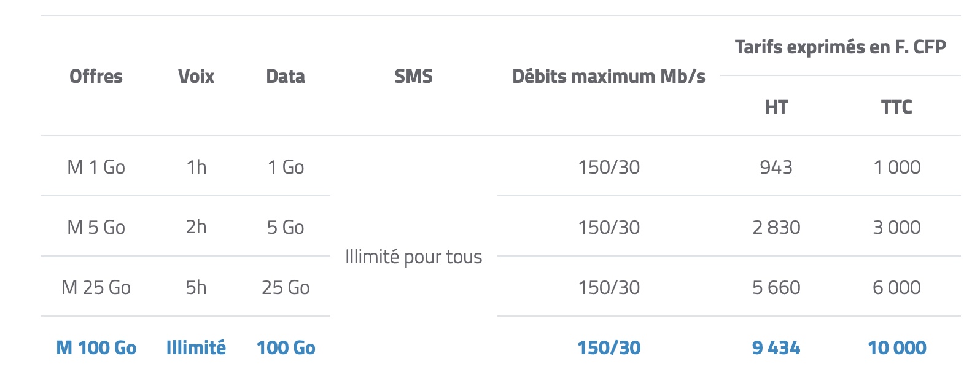This screenshot has width=980, height=383.
Task: Select the Voix column header
Action: [196, 77]
